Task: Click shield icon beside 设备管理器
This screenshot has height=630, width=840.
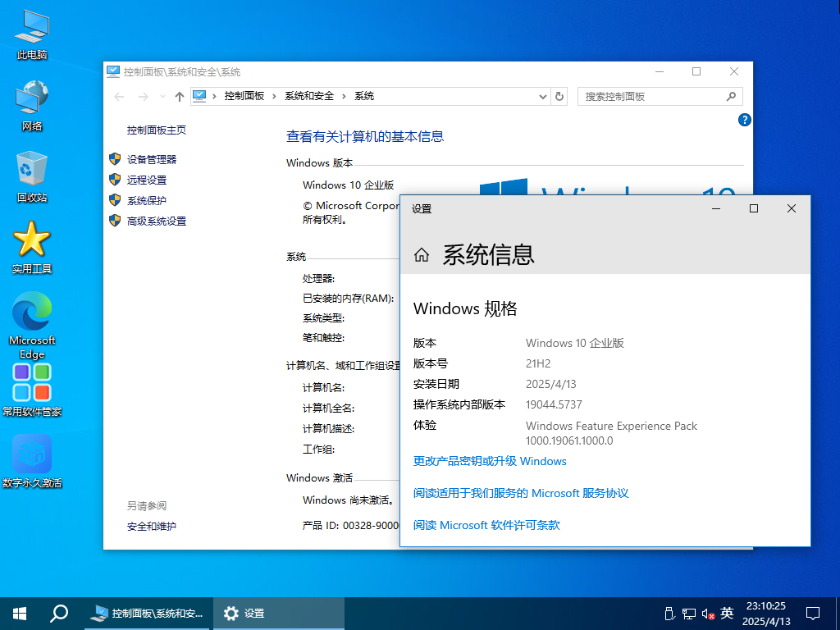Action: pos(115,158)
